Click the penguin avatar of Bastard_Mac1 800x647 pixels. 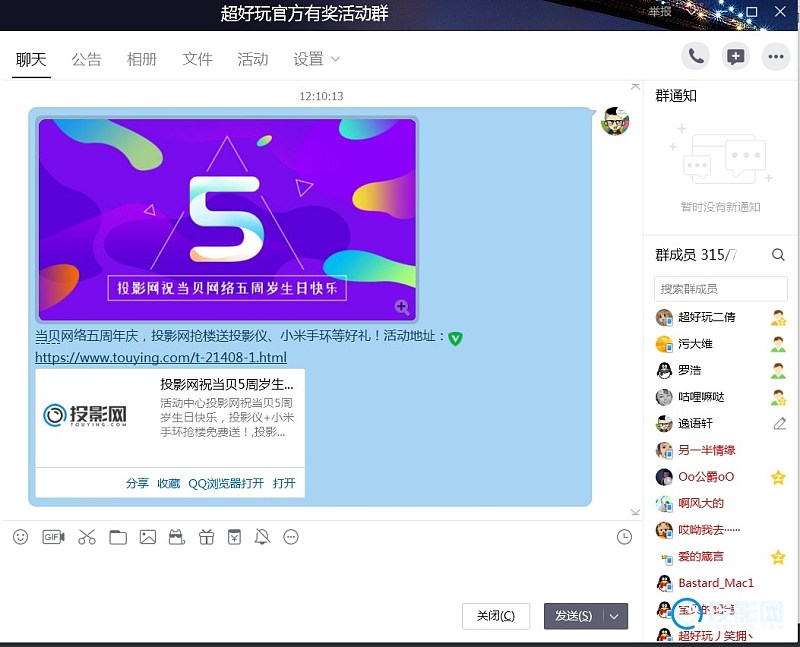tap(664, 583)
